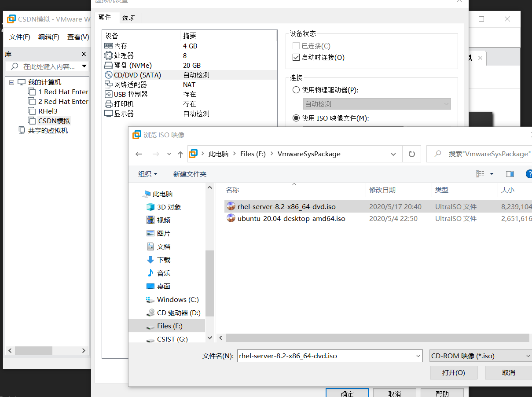Click the 打开(O) button

click(x=453, y=372)
